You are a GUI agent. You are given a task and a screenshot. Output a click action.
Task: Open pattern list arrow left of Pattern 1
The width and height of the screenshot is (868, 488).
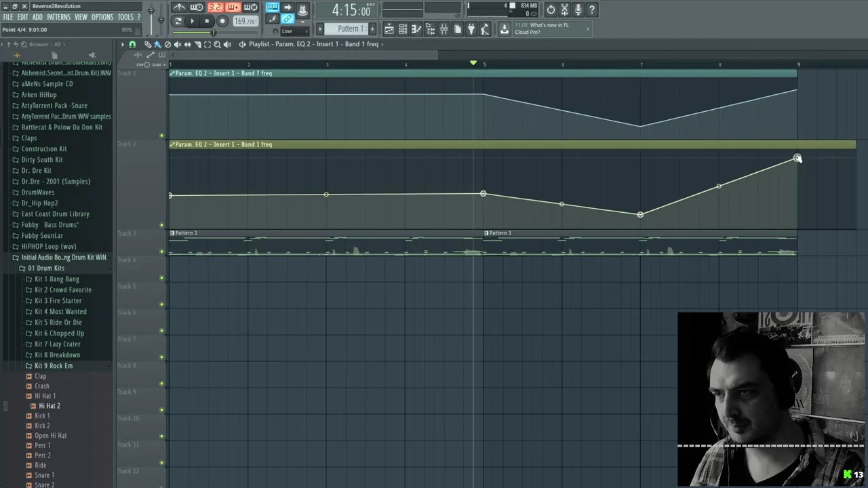coord(320,29)
